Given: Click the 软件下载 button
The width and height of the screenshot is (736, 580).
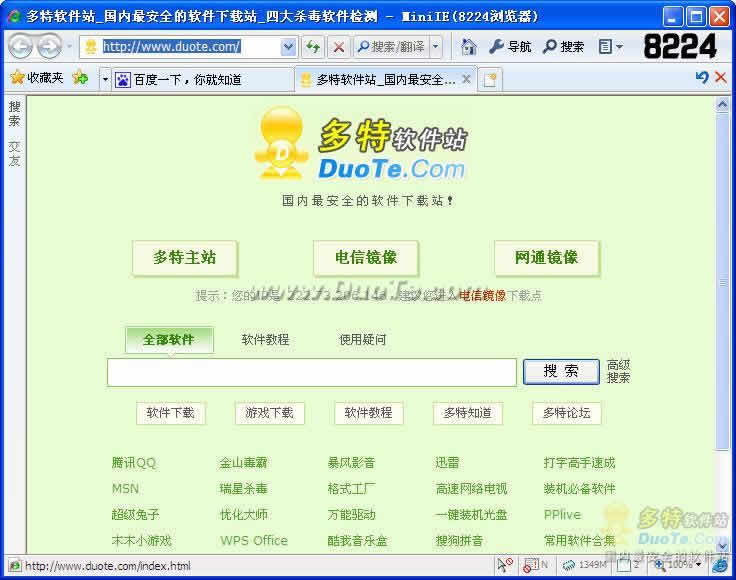Looking at the screenshot, I should coord(170,413).
